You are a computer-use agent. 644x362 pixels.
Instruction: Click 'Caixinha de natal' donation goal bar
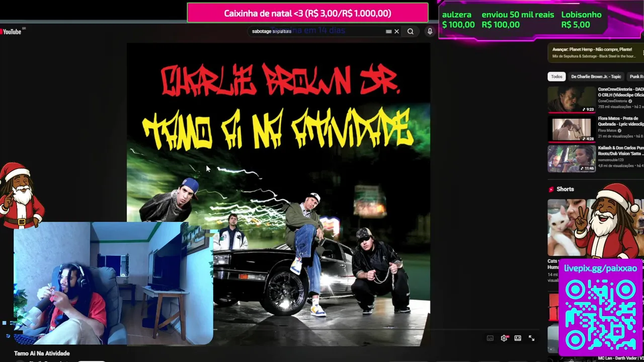pyautogui.click(x=307, y=13)
